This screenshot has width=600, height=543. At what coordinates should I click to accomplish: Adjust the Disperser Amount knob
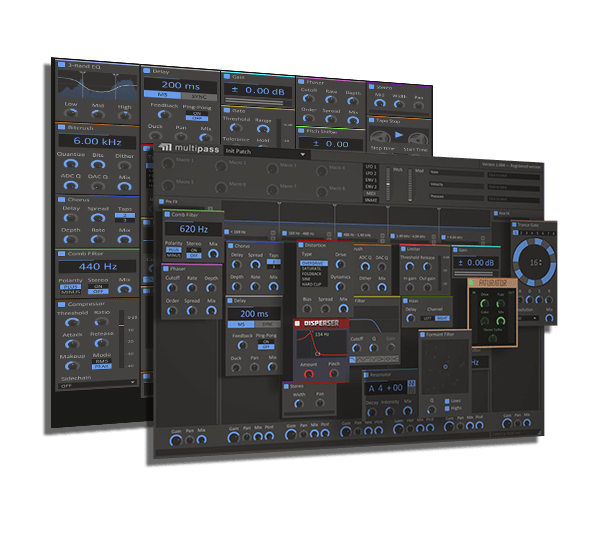tap(308, 374)
